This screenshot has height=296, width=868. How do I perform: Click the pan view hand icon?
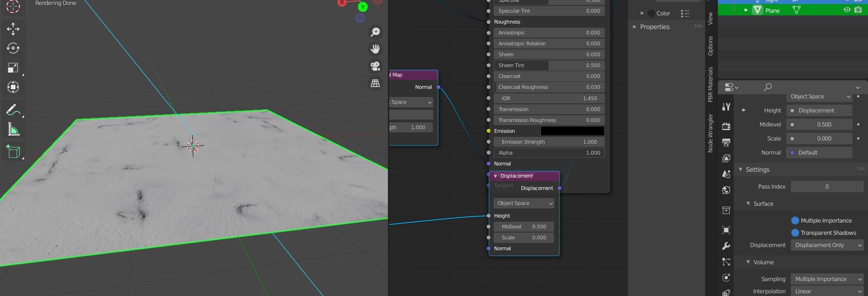[x=375, y=49]
